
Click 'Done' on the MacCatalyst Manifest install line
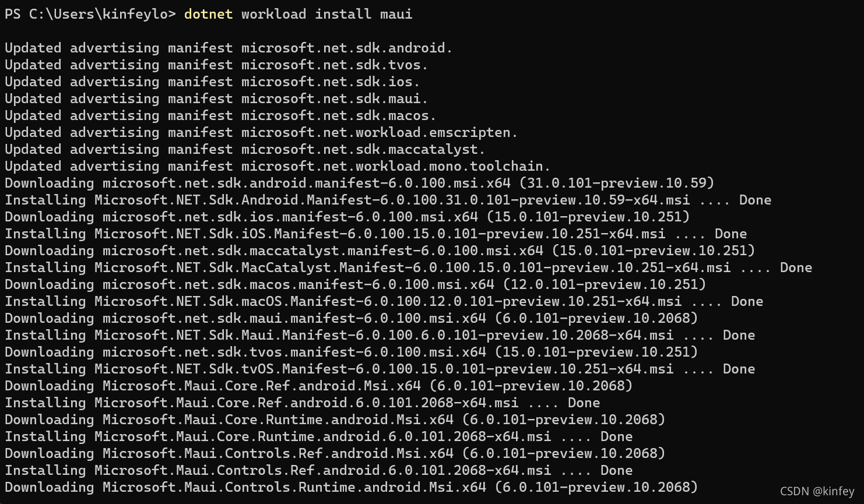pyautogui.click(x=796, y=267)
